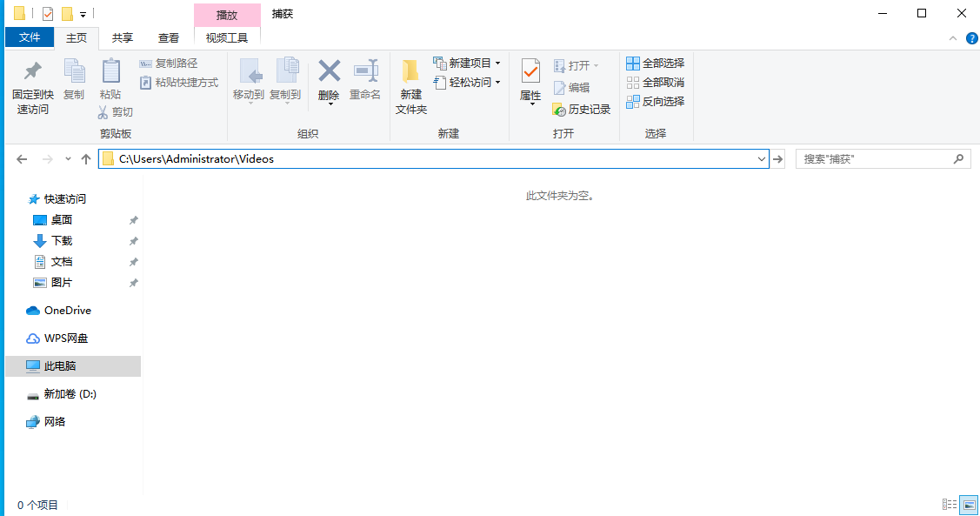Select Quick access (快速访问) in sidebar
The image size is (980, 516).
57,199
